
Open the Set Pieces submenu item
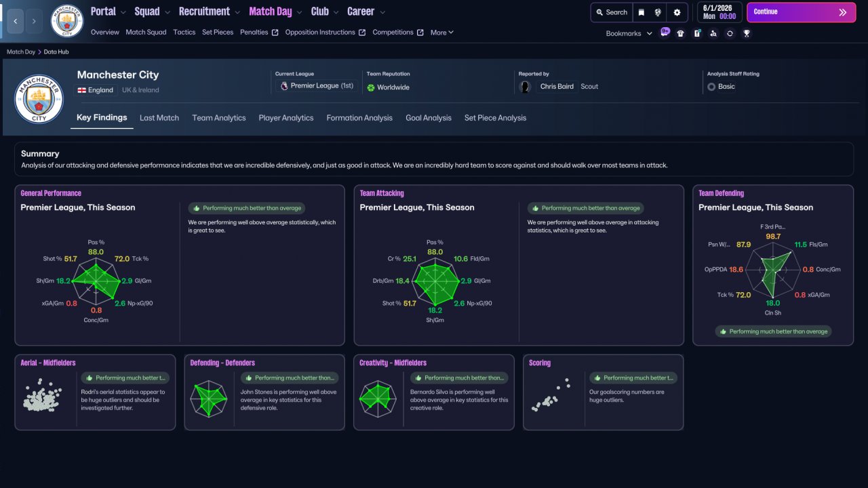point(218,32)
